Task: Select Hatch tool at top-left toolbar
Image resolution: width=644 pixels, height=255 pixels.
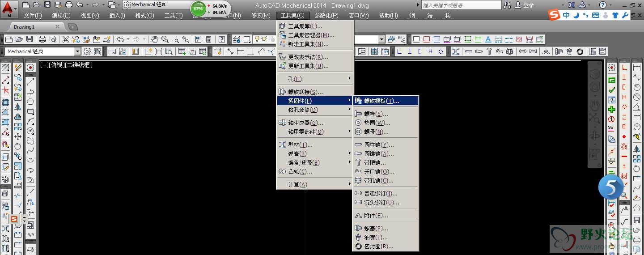Action: click(5, 68)
